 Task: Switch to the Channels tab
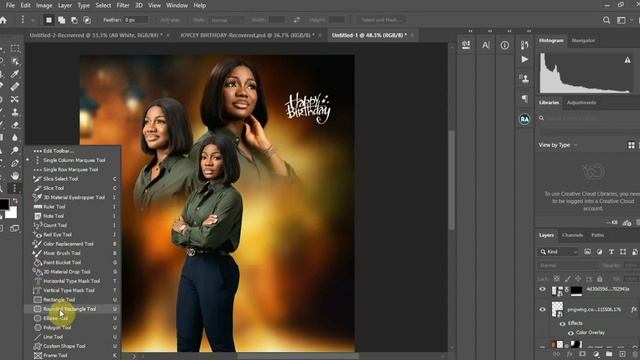click(572, 235)
